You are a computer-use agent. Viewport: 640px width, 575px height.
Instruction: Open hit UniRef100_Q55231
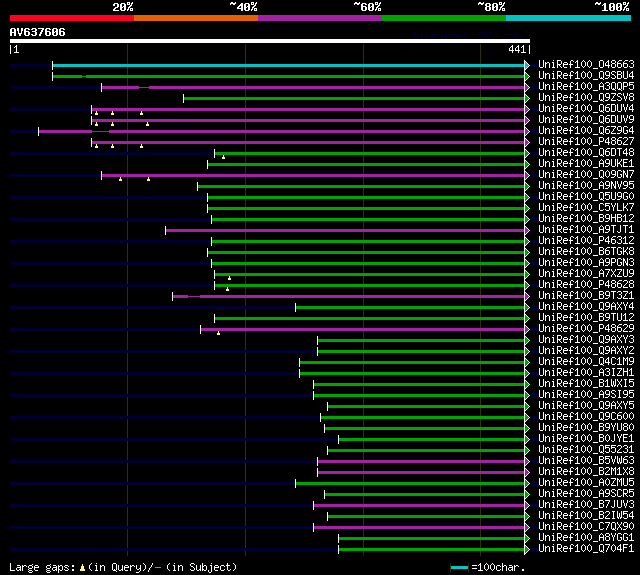tap(586, 450)
